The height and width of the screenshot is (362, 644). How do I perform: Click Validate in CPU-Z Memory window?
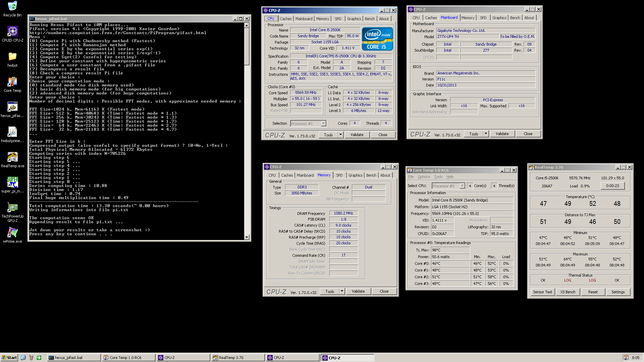358,291
